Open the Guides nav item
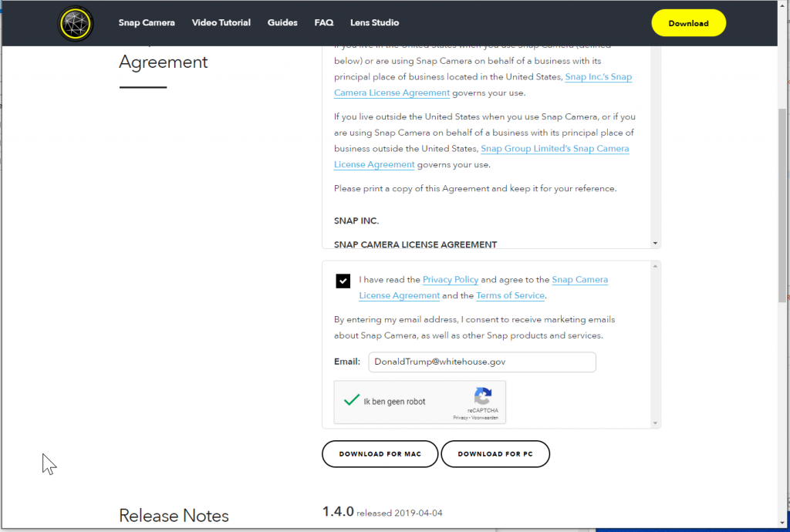This screenshot has height=532, width=790. pyautogui.click(x=282, y=22)
